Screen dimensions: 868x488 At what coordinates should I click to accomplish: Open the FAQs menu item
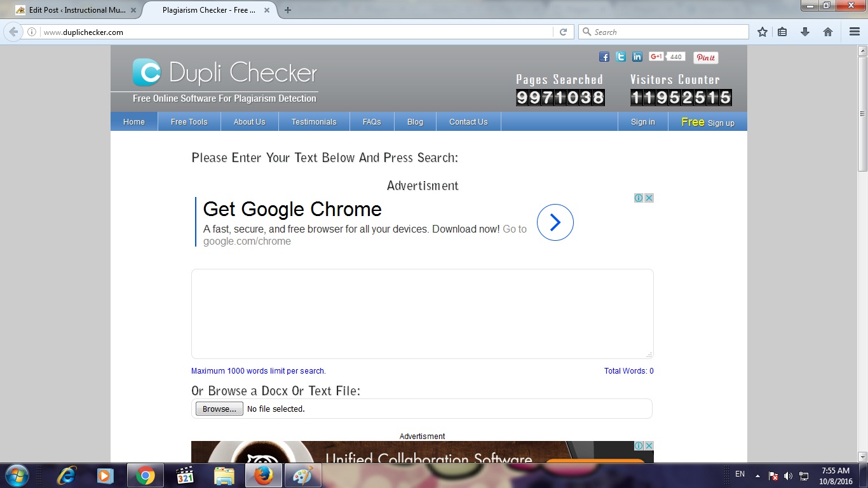pyautogui.click(x=372, y=121)
